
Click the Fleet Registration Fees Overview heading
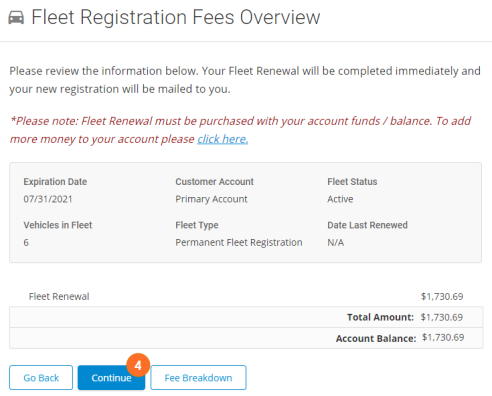176,17
